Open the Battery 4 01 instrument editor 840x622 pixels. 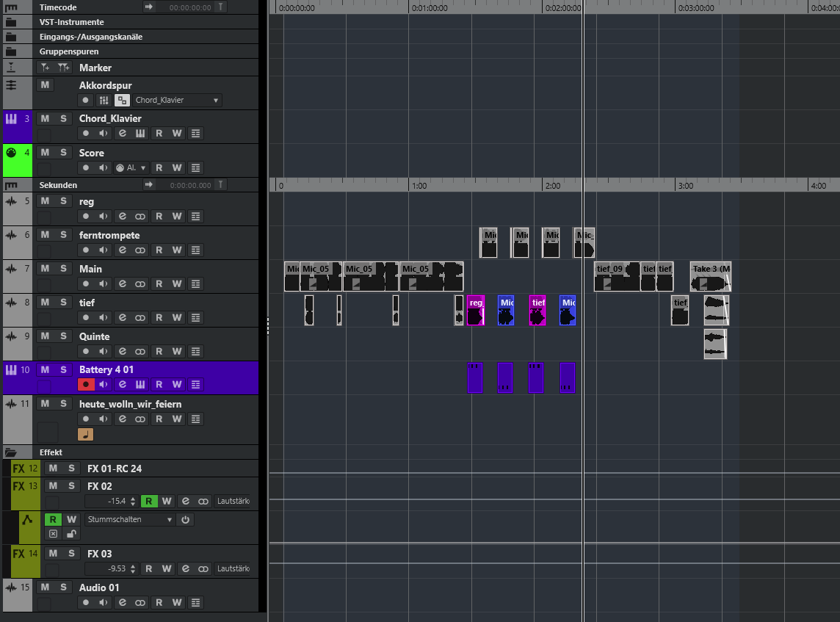[x=140, y=384]
